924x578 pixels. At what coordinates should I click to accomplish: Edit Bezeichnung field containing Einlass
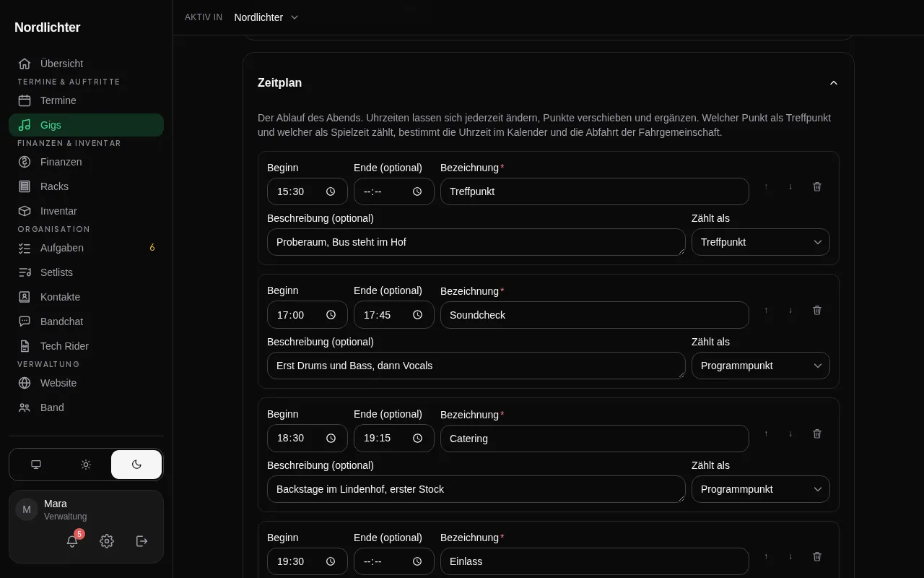click(595, 561)
